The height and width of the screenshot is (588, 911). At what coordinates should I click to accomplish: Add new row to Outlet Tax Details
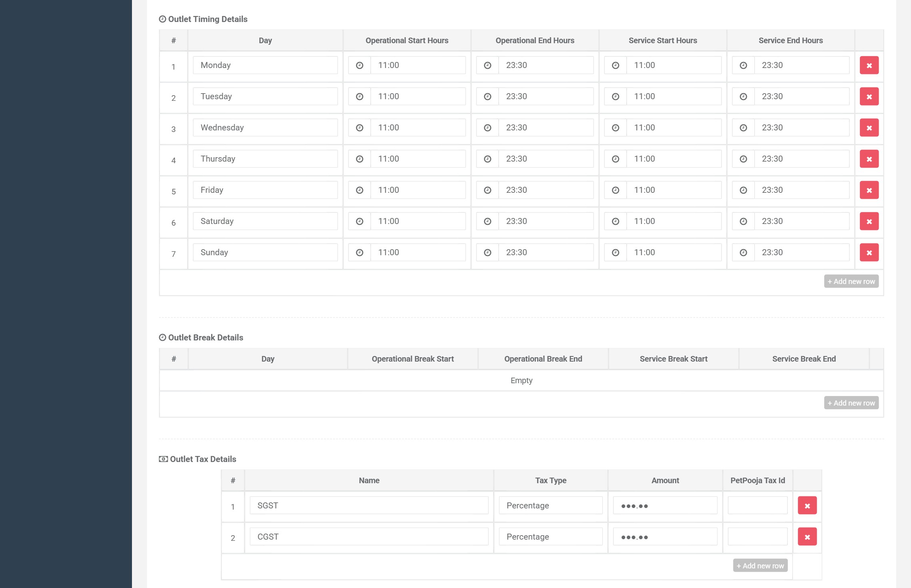click(760, 566)
